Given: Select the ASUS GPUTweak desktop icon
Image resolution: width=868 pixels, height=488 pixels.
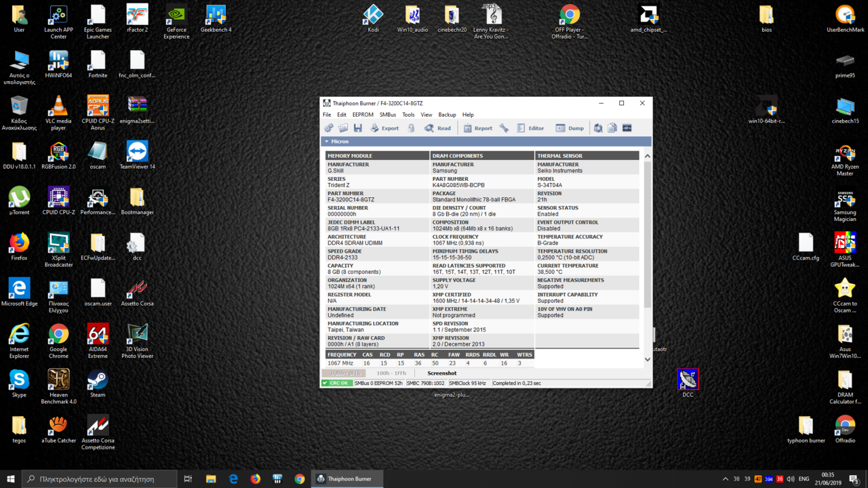Looking at the screenshot, I should (x=845, y=249).
